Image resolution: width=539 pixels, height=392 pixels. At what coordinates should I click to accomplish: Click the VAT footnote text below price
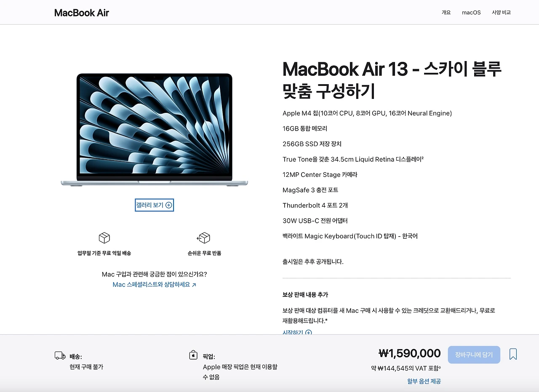406,368
